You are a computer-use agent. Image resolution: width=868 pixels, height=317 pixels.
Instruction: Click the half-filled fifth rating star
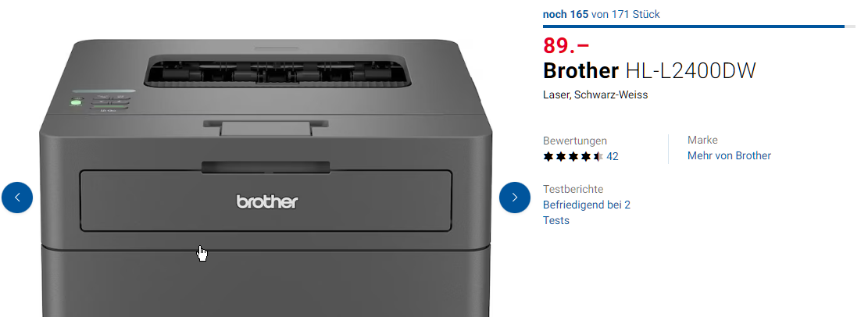[598, 157]
